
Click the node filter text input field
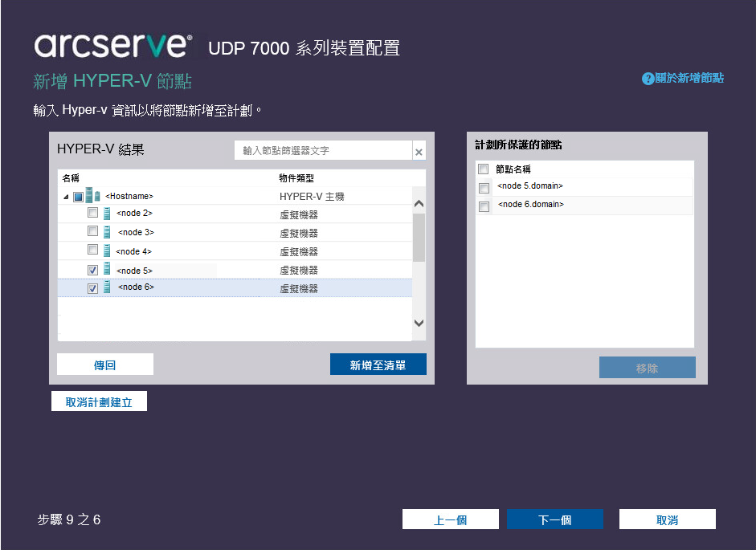pyautogui.click(x=323, y=151)
